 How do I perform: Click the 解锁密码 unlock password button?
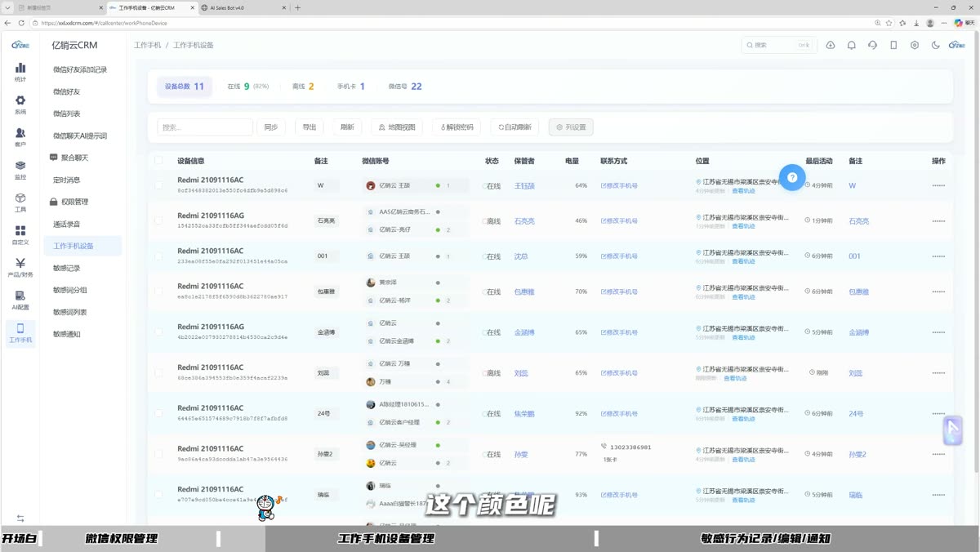pyautogui.click(x=457, y=127)
